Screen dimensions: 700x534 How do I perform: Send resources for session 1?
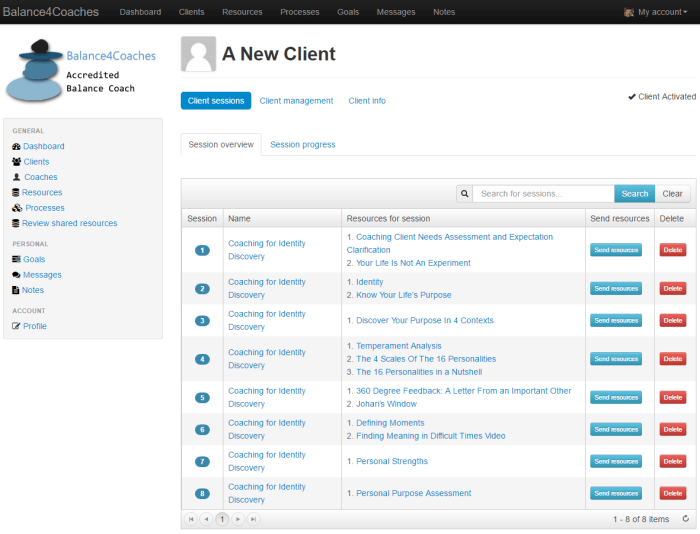coord(616,250)
